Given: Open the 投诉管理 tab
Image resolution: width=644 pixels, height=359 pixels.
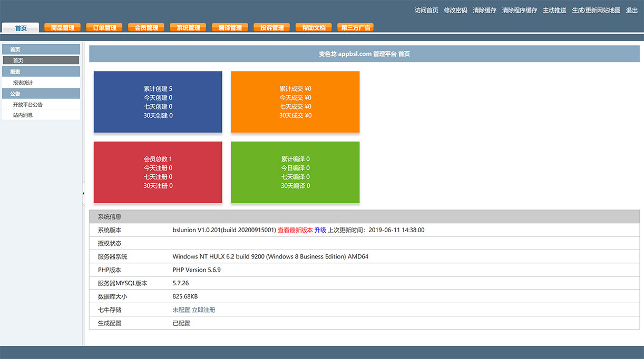Looking at the screenshot, I should pos(271,27).
